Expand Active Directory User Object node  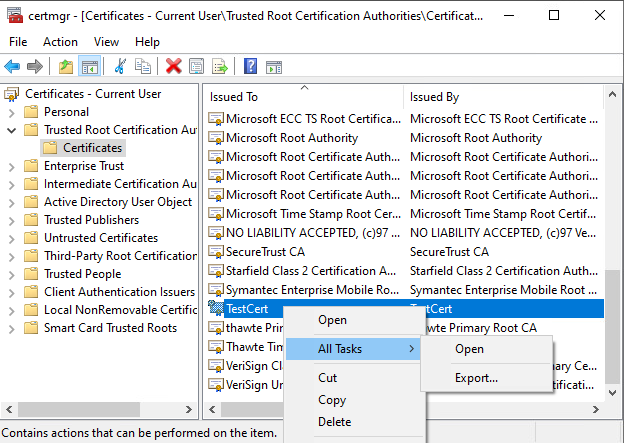tap(12, 203)
